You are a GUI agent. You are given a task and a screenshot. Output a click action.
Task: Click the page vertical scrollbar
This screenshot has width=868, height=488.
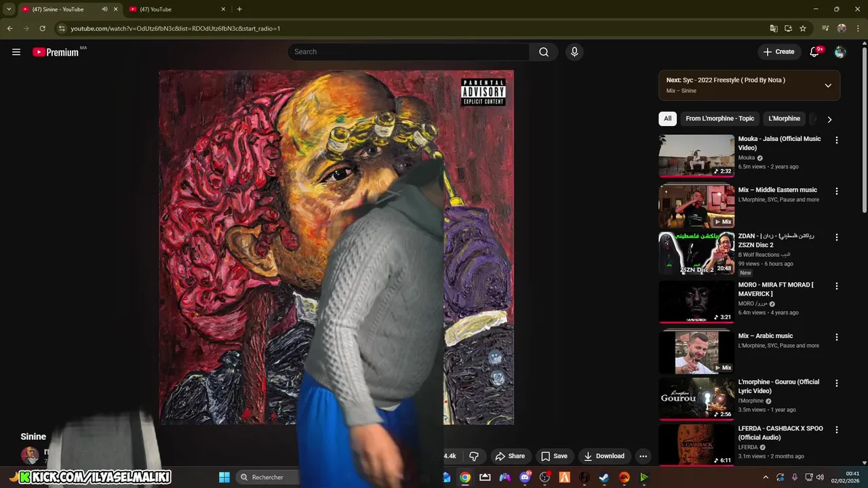click(x=865, y=129)
